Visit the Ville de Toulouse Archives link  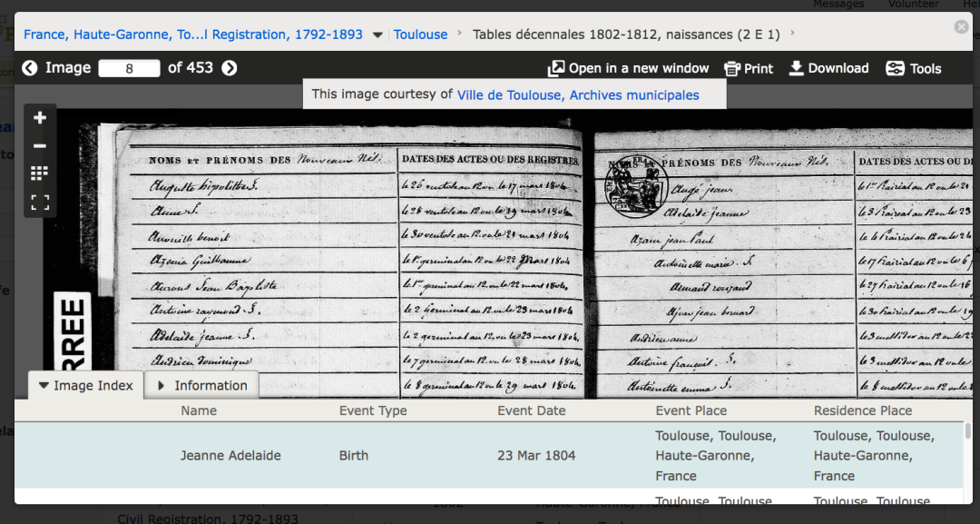pyautogui.click(x=579, y=94)
